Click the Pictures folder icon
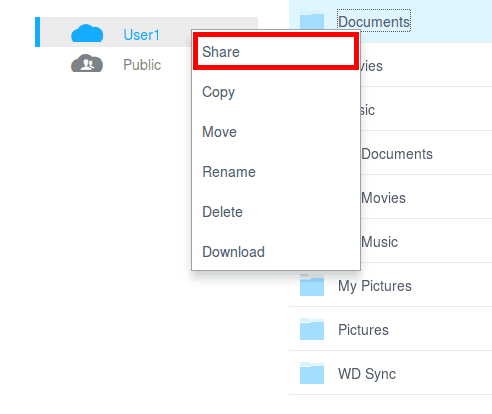Viewport: 492px width, 414px height. [x=312, y=329]
